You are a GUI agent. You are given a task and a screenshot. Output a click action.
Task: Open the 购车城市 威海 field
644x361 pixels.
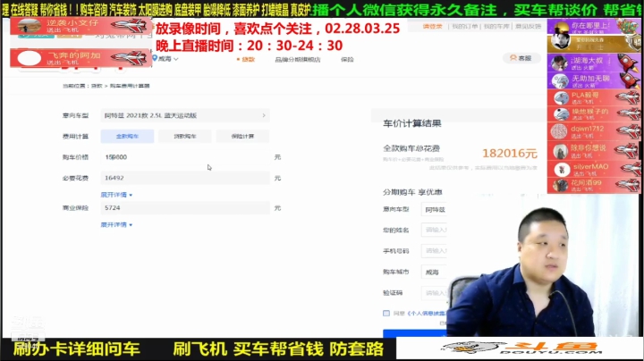[434, 272]
